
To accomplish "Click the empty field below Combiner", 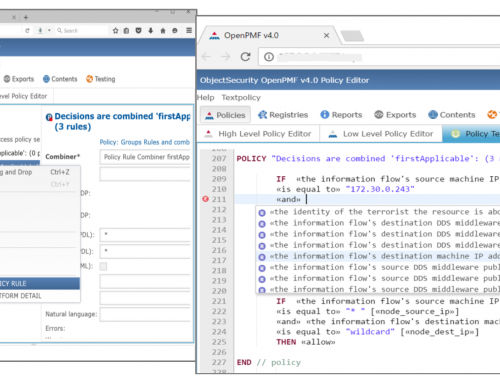I will pos(146,174).
